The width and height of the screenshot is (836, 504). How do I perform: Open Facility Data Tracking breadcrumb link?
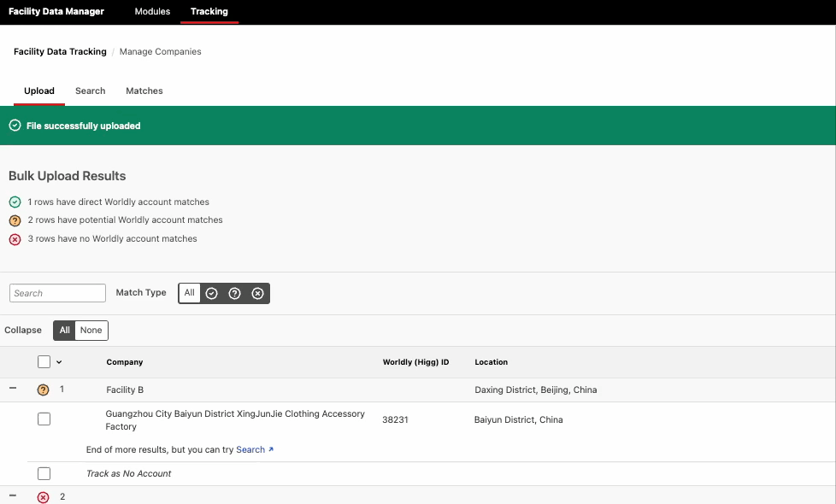(x=59, y=51)
